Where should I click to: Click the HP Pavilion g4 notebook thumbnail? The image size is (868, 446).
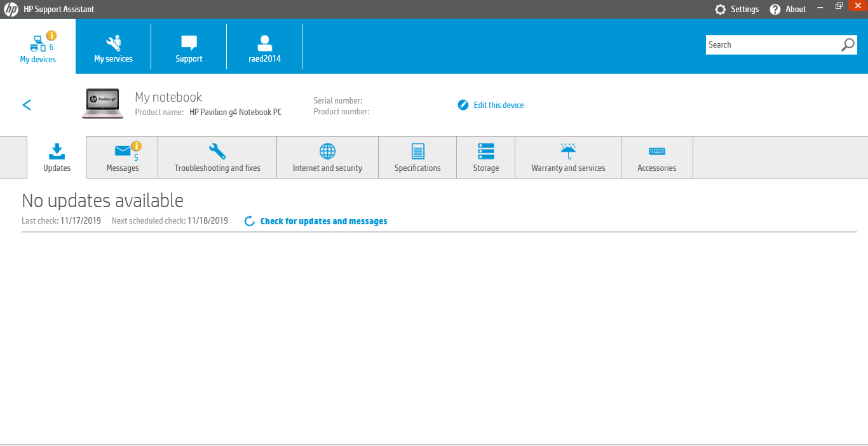[x=103, y=104]
